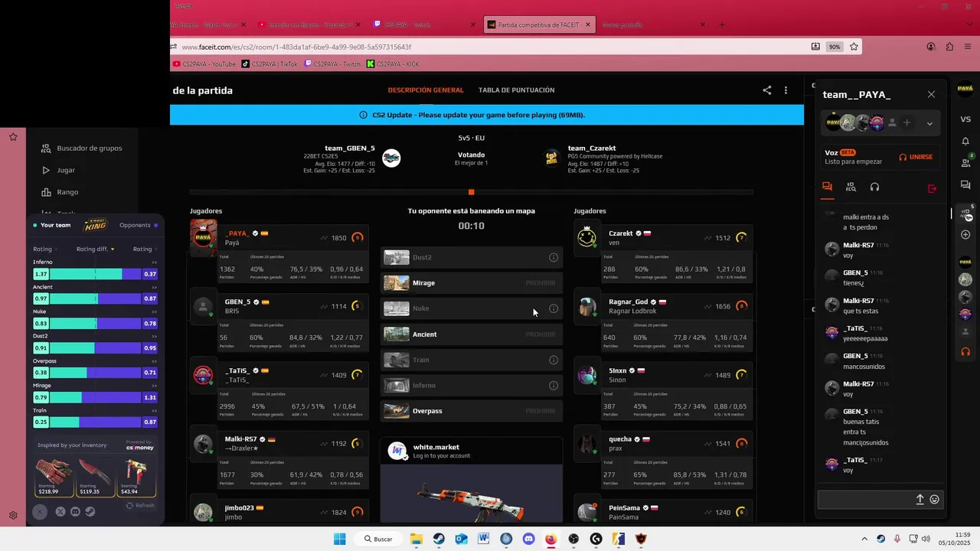980x551 pixels.
Task: Sort by Rating diff. dropdown in overlay
Action: point(95,249)
